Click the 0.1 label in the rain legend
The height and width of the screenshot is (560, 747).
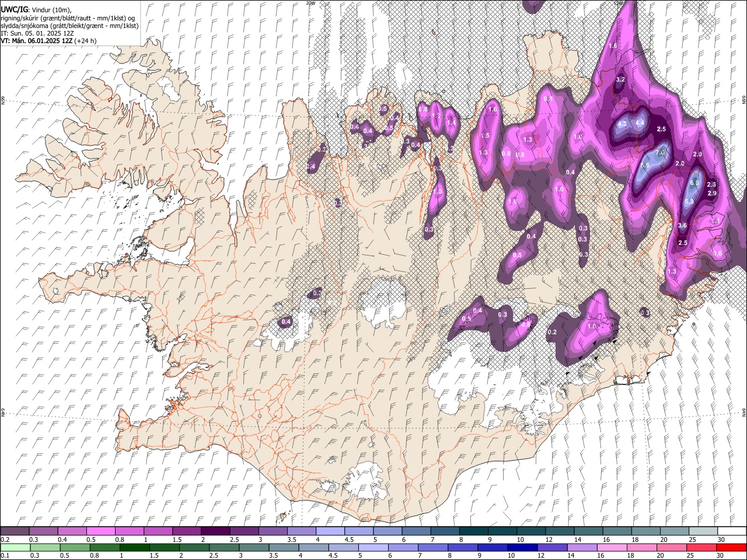pyautogui.click(x=5, y=556)
